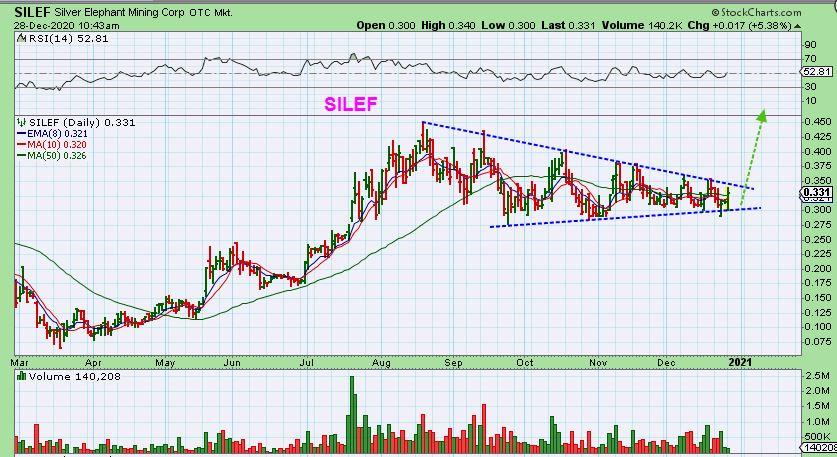Screen dimensions: 837x457
Task: Click the bar icon before Volume 140,208
Action: (22, 376)
